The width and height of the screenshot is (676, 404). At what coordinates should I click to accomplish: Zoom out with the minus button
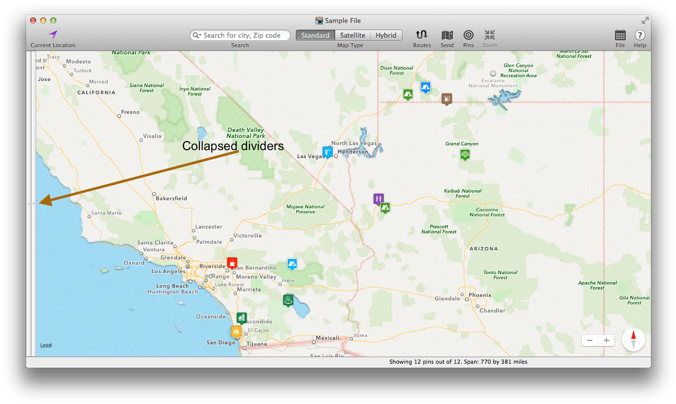tap(590, 341)
